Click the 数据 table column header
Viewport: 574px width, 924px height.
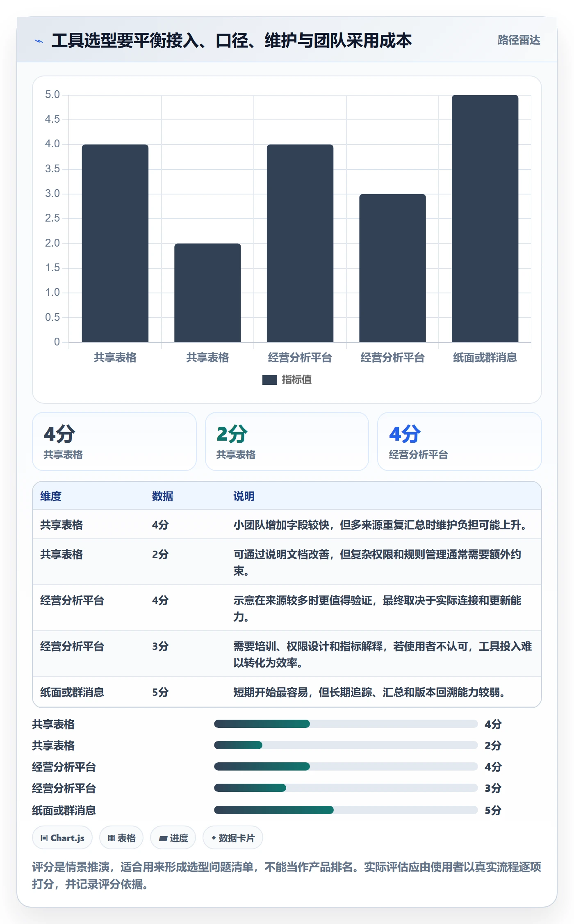(163, 496)
